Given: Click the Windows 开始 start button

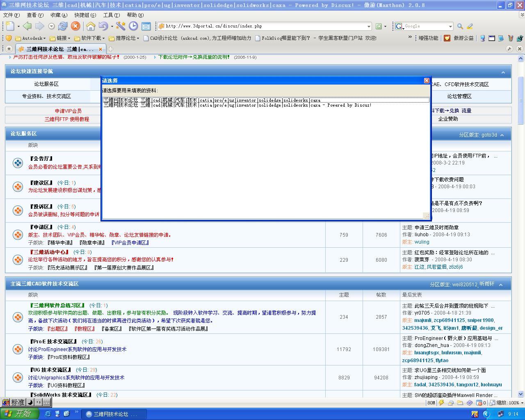Looking at the screenshot, I should tap(20, 414).
